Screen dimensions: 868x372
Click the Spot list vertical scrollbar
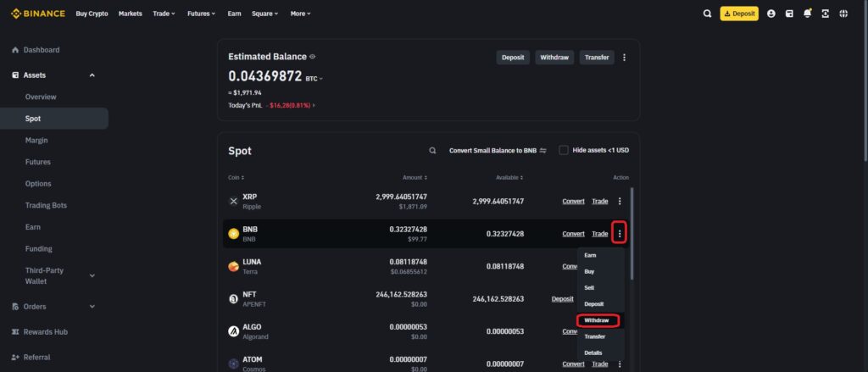(632, 234)
